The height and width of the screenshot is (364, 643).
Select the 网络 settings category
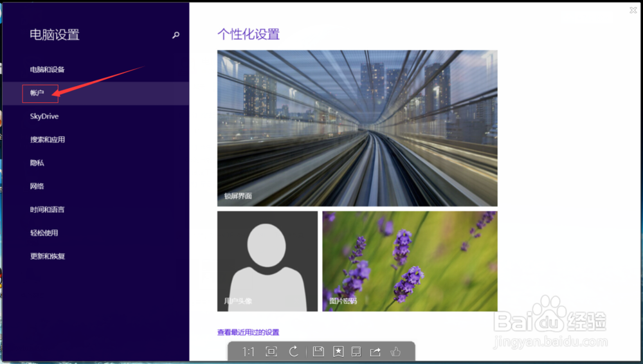[x=37, y=187]
